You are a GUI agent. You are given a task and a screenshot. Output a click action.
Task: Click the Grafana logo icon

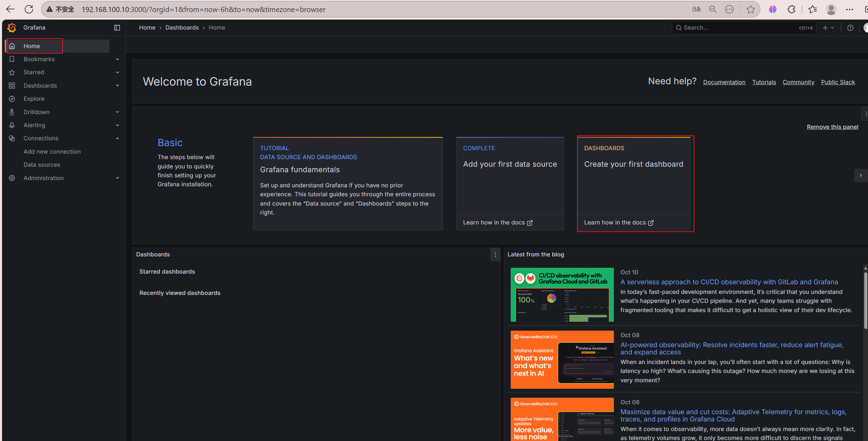tap(12, 27)
